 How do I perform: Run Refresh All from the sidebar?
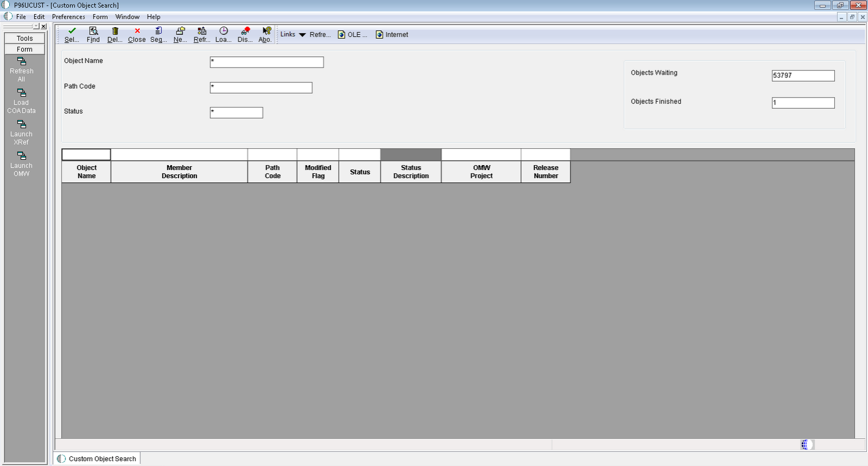(22, 70)
